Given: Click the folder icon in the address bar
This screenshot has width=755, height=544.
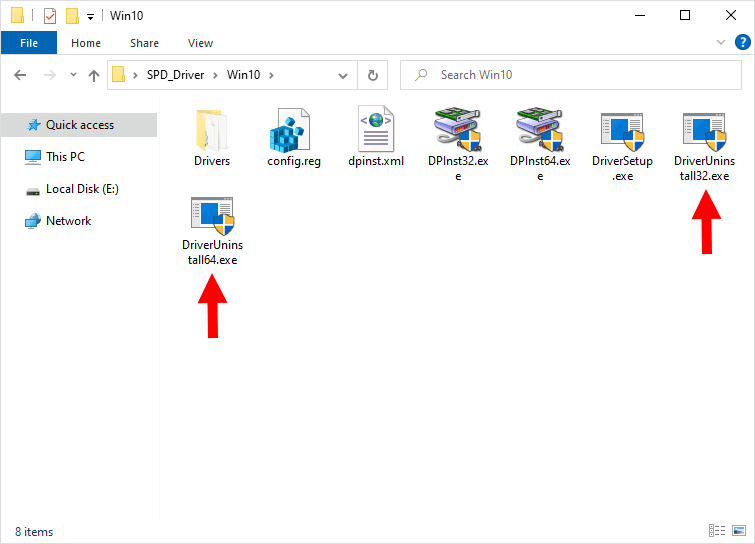Looking at the screenshot, I should pyautogui.click(x=118, y=75).
